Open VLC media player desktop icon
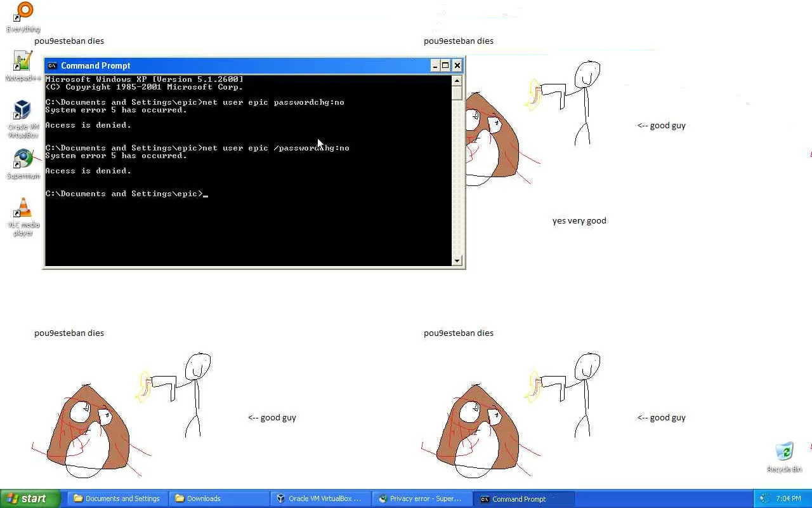Viewport: 812px width, 508px height. [x=23, y=217]
